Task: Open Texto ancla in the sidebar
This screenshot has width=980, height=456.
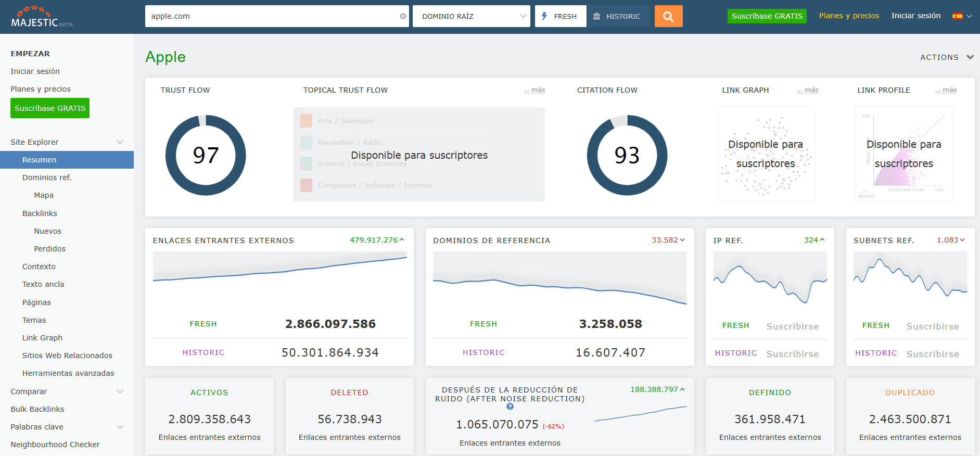Action: pos(43,284)
